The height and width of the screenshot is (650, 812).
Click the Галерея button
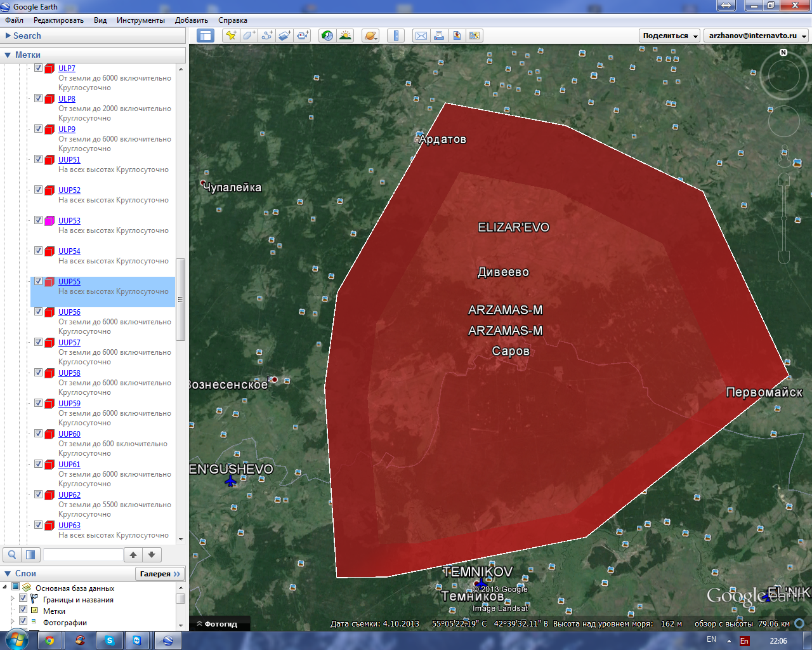click(160, 574)
